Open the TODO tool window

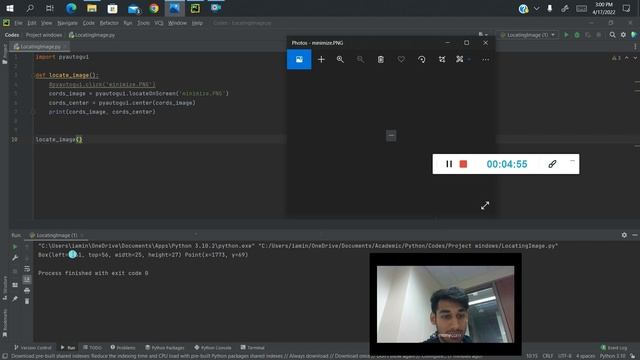click(92, 348)
